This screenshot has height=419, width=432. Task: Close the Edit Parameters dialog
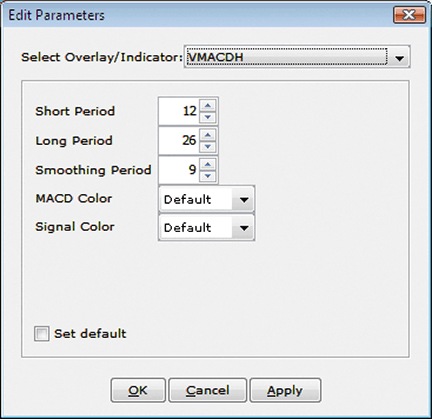(x=409, y=15)
